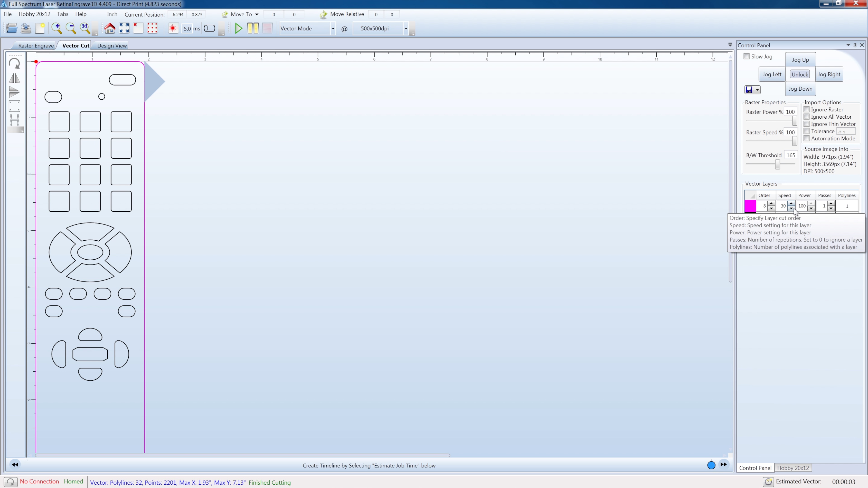Click the Jog Up button
The height and width of the screenshot is (488, 868).
point(800,60)
